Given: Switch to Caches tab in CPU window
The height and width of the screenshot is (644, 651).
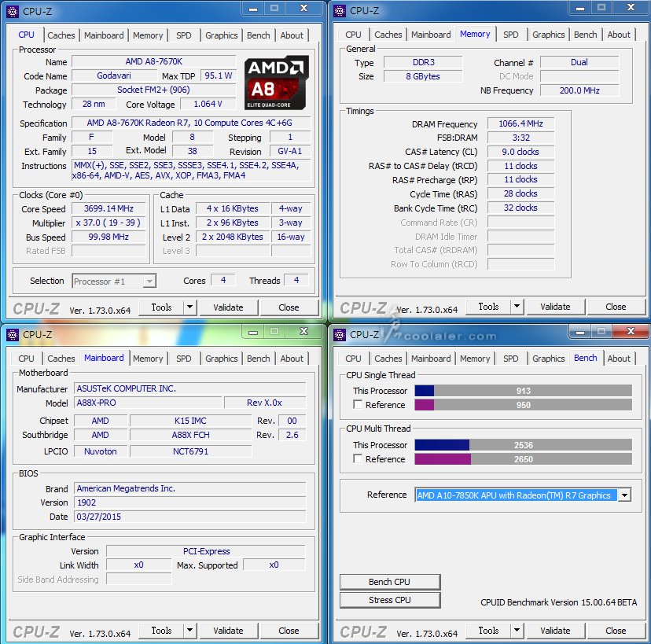Looking at the screenshot, I should (61, 35).
